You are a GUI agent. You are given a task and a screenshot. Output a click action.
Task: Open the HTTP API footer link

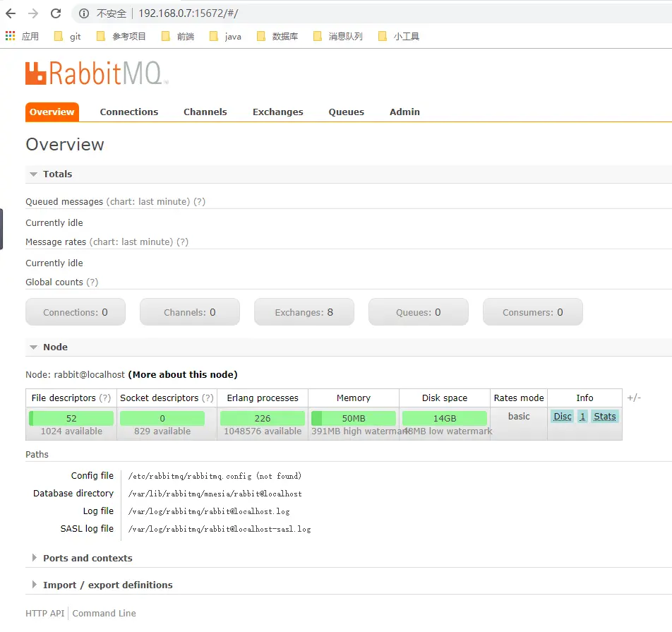pos(45,613)
